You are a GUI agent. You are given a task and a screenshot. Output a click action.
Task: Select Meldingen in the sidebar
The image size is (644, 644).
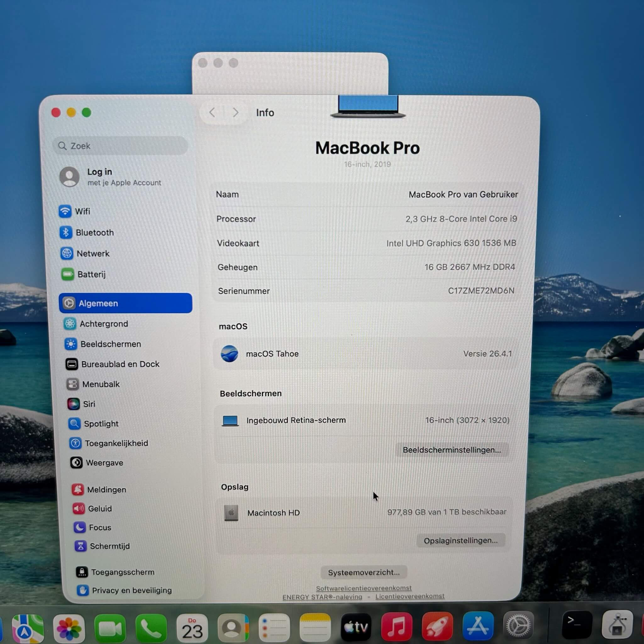coord(106,489)
